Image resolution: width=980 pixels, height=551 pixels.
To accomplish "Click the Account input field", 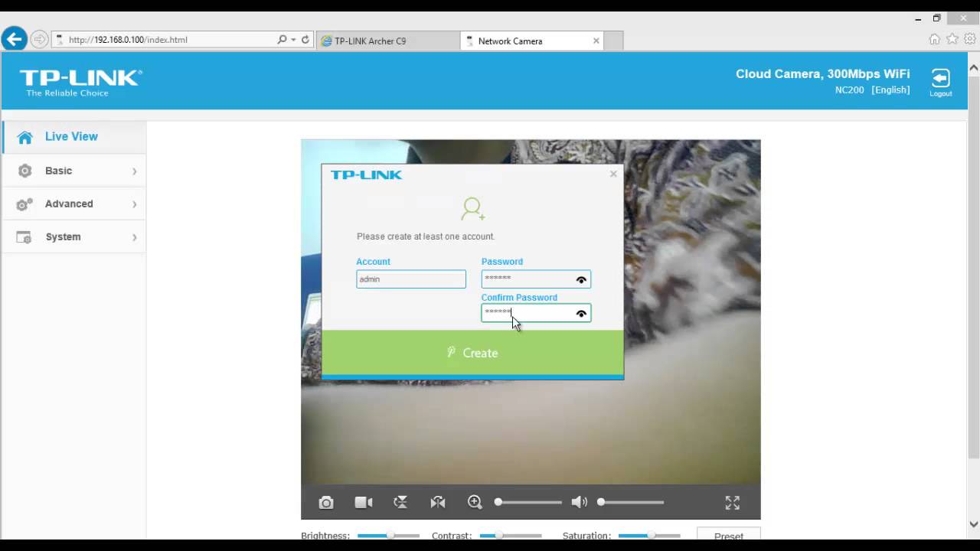I will (x=411, y=279).
